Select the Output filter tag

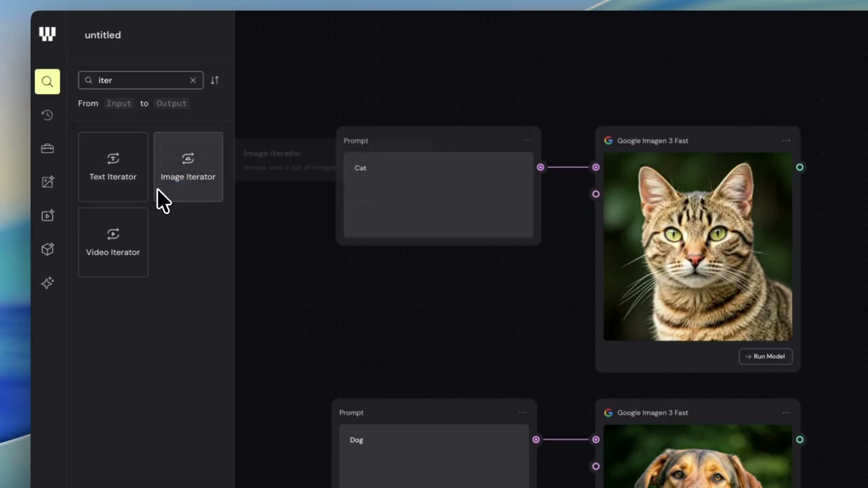[171, 103]
